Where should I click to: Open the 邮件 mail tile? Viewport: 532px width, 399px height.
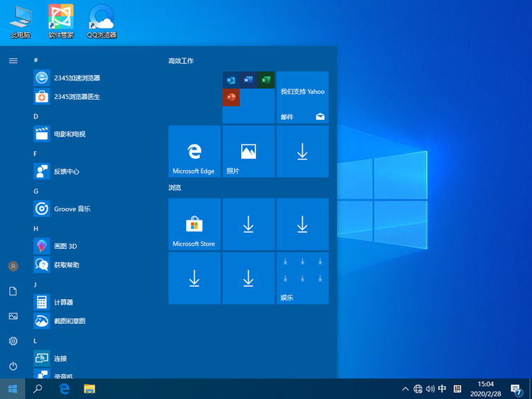302,97
